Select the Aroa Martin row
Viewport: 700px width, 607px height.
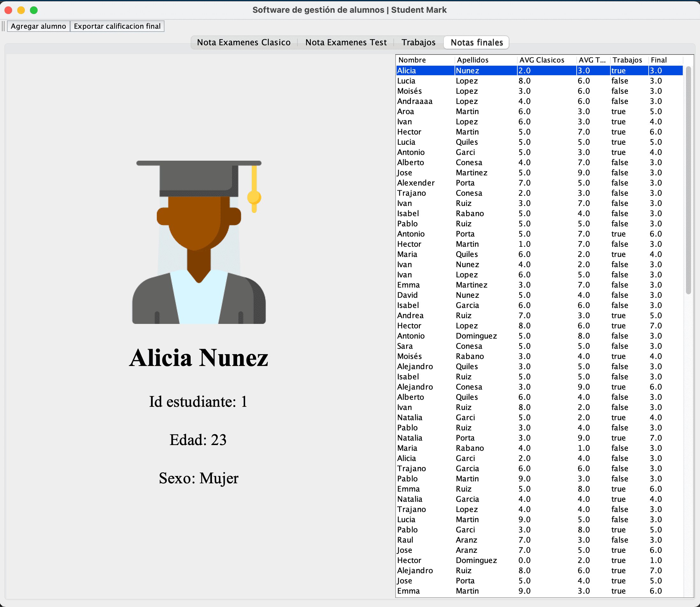coord(539,112)
